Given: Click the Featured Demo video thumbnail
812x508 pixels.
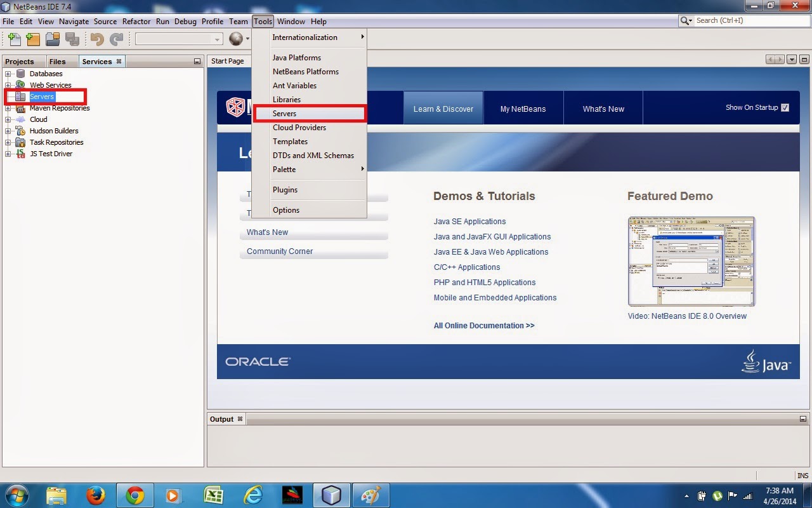Looking at the screenshot, I should tap(691, 261).
